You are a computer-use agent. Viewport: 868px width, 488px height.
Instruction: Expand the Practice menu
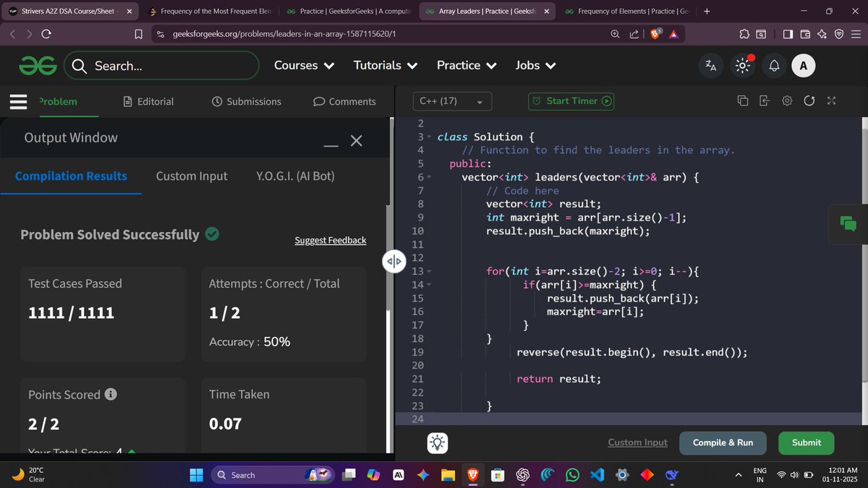[466, 65]
